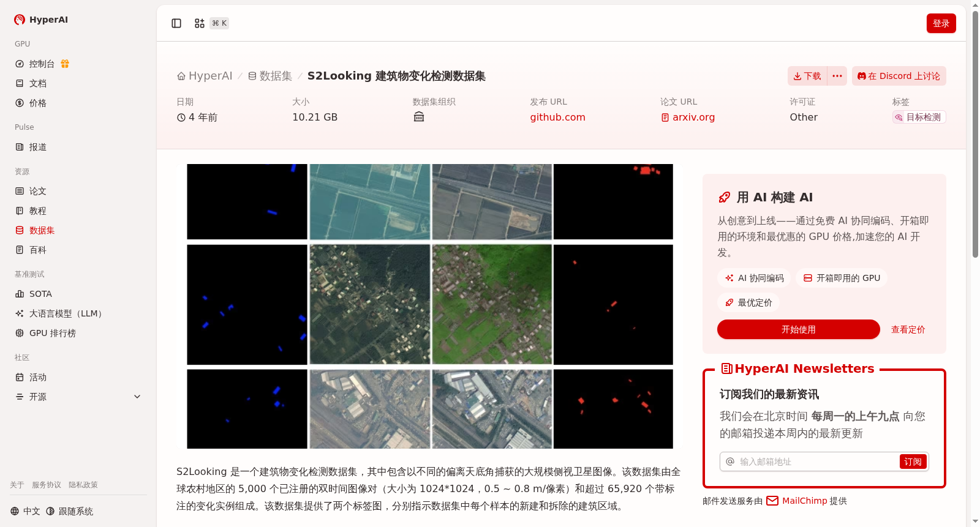Click the clock icon beside 4 年前

tap(181, 118)
